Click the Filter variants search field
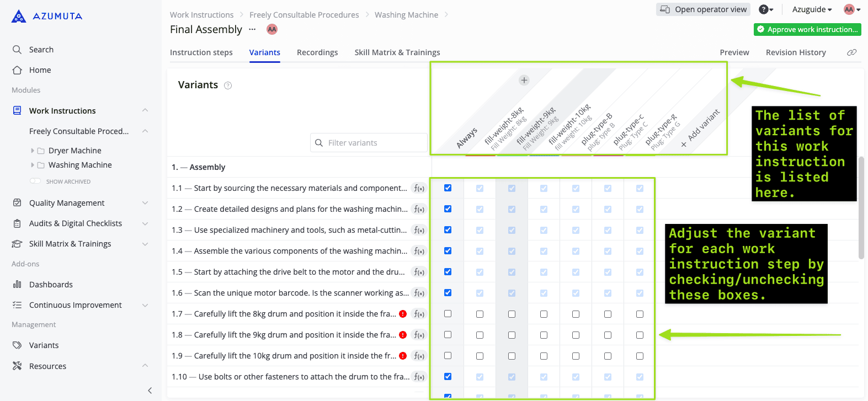This screenshot has width=868, height=401. [369, 143]
